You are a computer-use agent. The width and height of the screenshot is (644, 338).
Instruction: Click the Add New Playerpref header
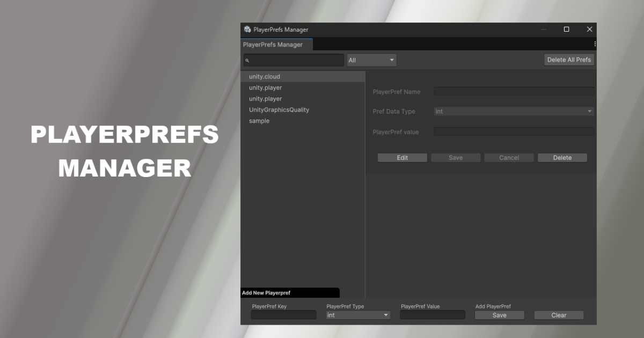click(x=290, y=292)
